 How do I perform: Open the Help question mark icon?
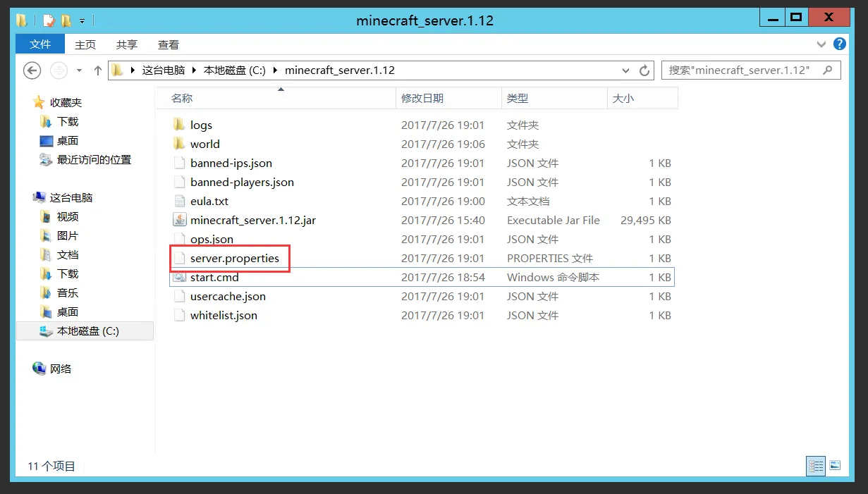(x=839, y=44)
